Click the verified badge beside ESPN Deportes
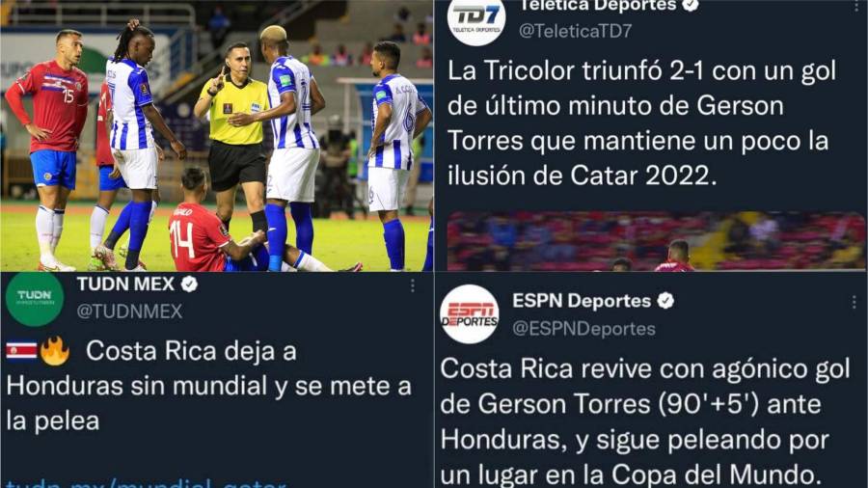Image resolution: width=868 pixels, height=488 pixels. pyautogui.click(x=665, y=301)
